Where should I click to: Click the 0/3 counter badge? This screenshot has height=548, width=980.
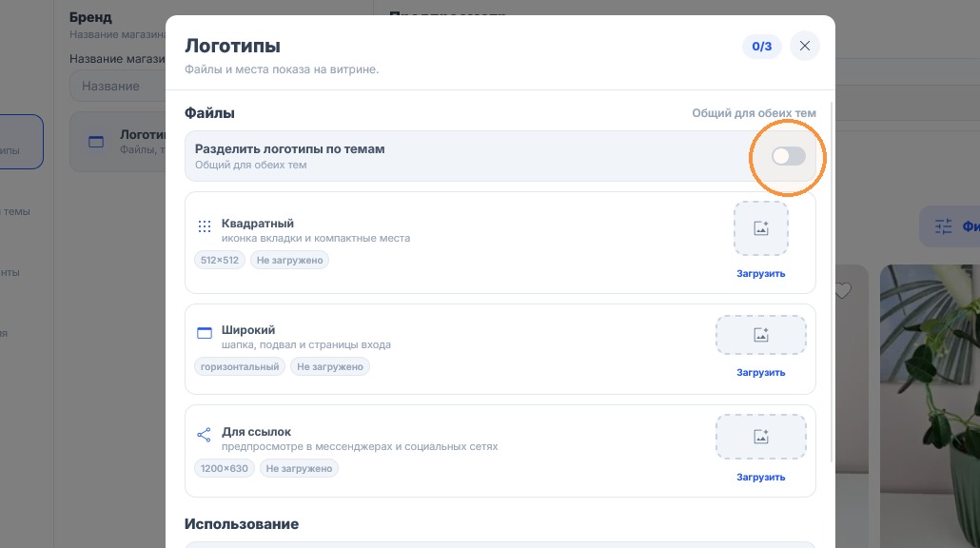click(762, 47)
